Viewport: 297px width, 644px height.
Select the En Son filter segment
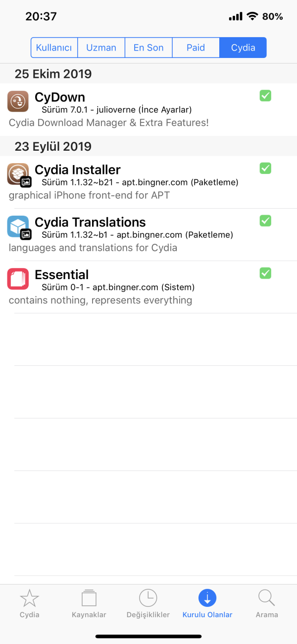pyautogui.click(x=148, y=48)
